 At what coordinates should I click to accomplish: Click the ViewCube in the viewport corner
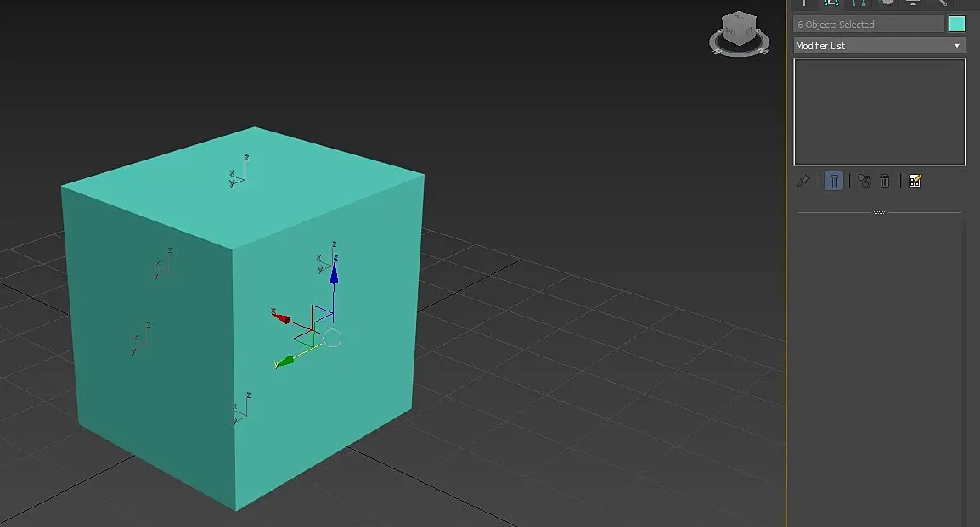pyautogui.click(x=739, y=28)
